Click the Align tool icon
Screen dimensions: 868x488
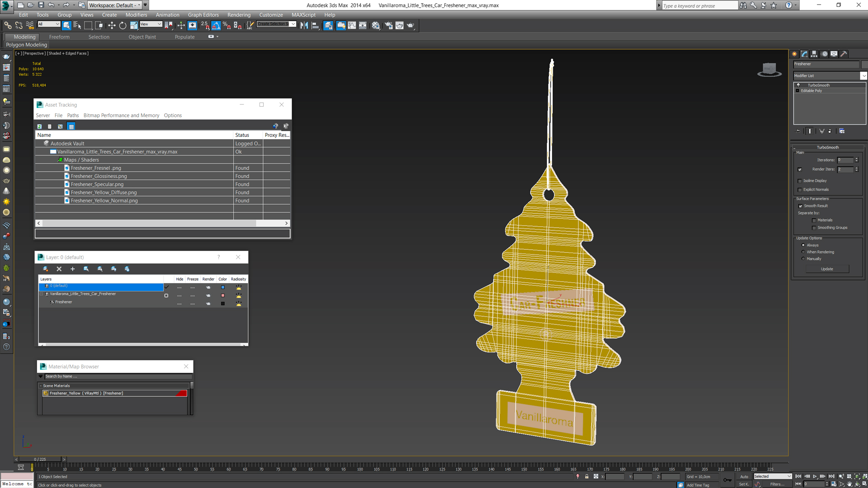[x=316, y=25]
